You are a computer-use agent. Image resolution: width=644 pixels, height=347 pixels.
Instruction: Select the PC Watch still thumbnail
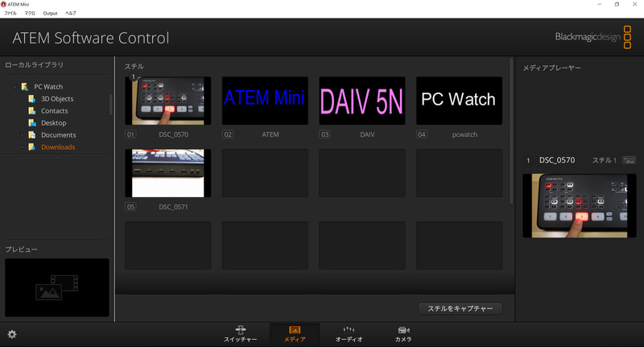pos(459,101)
